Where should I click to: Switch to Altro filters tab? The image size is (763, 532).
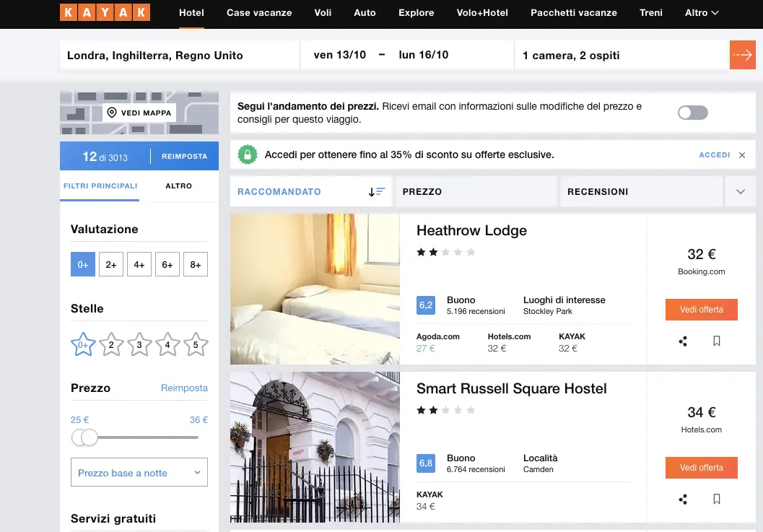coord(178,186)
